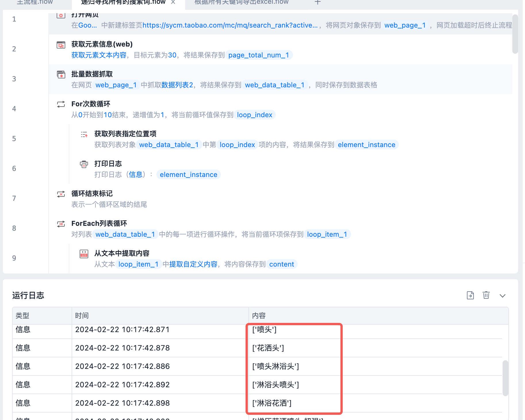This screenshot has height=420, width=525.
Task: Click the run log vertical scrollbar
Action: (x=505, y=378)
